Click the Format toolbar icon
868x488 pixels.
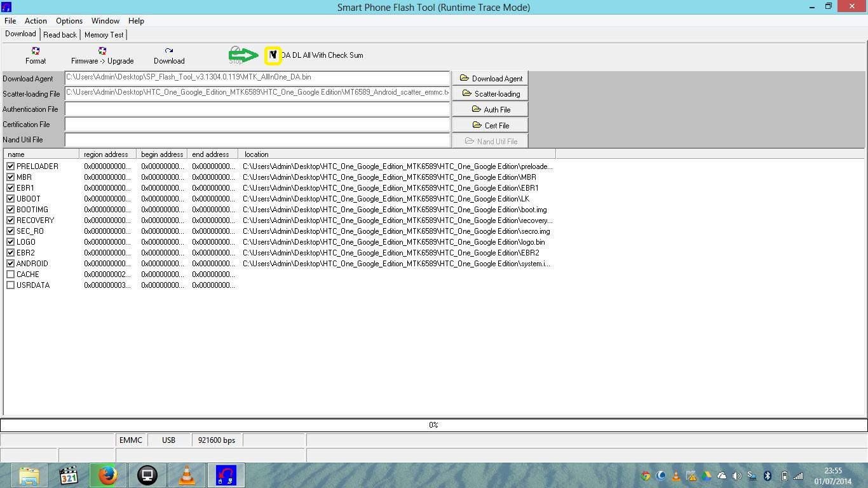pos(35,55)
